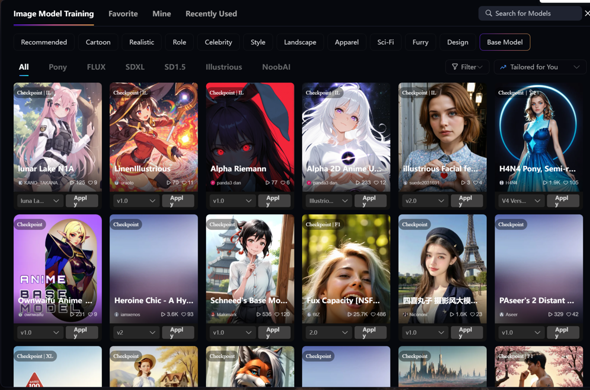Select the FLUX model filter tab
This screenshot has width=590, height=390.
tap(96, 67)
